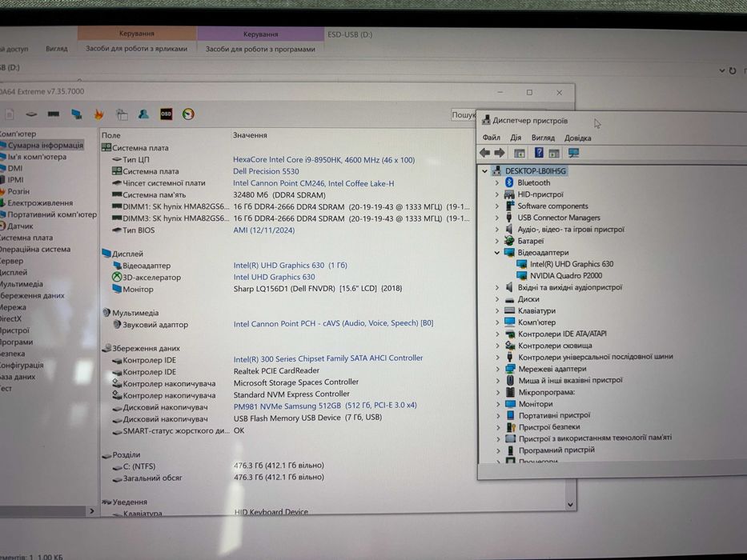Click the Батареї battery icon
Viewport: 747px width, 560px height.
click(x=509, y=241)
